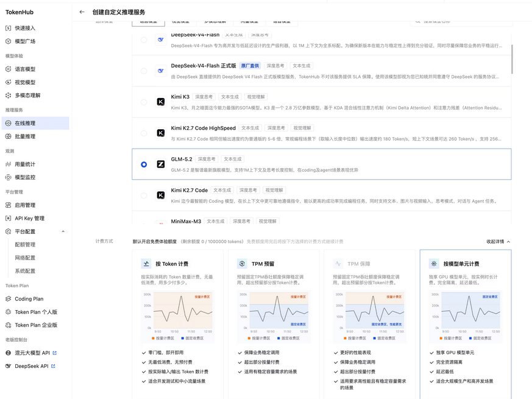Click the 默认开启免费体验额度 text
The height and width of the screenshot is (399, 532).
(x=155, y=242)
